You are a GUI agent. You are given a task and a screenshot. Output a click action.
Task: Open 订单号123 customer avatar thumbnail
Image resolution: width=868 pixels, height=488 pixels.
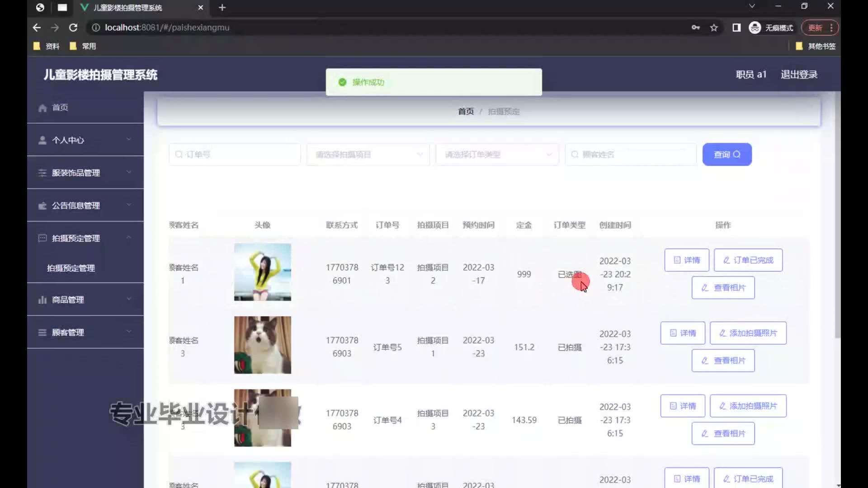263,272
